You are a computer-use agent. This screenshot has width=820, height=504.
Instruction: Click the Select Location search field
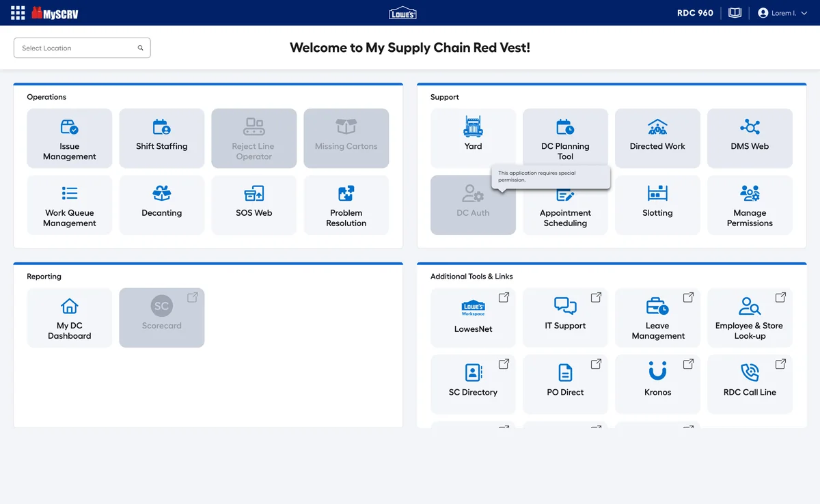point(82,48)
